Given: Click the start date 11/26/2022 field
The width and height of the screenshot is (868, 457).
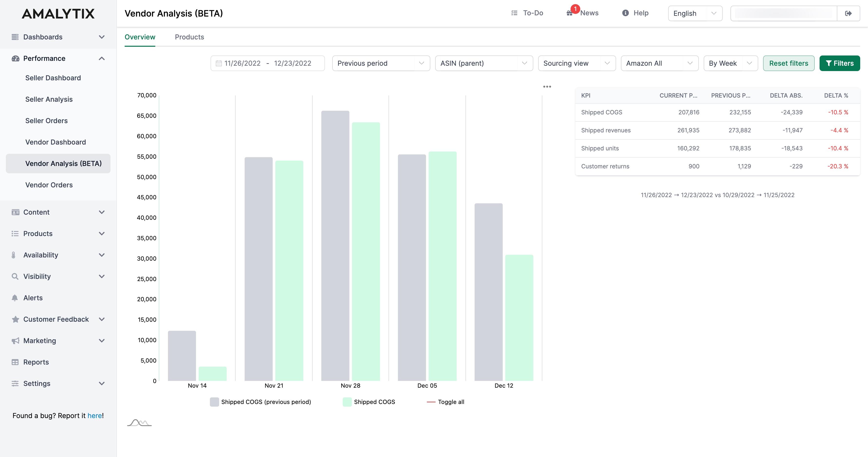Looking at the screenshot, I should (x=243, y=63).
